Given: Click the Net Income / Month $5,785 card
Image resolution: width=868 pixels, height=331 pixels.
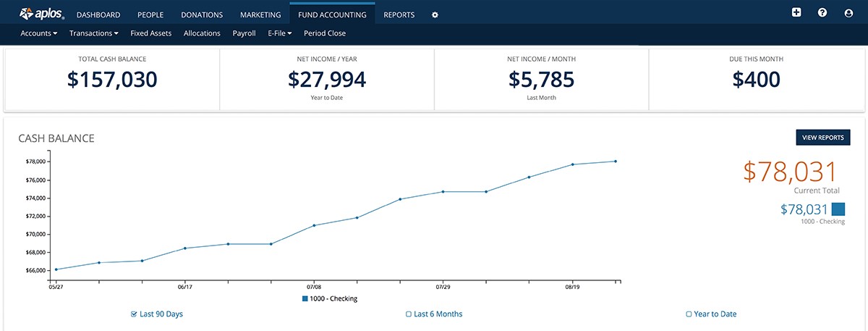Looking at the screenshot, I should tap(541, 80).
